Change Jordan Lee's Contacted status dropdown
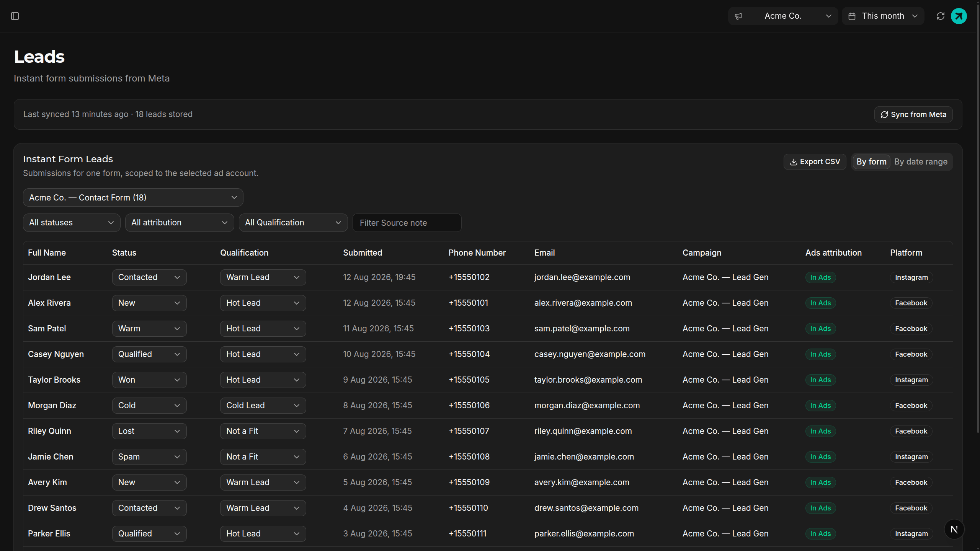Image resolution: width=980 pixels, height=551 pixels. [x=149, y=277]
